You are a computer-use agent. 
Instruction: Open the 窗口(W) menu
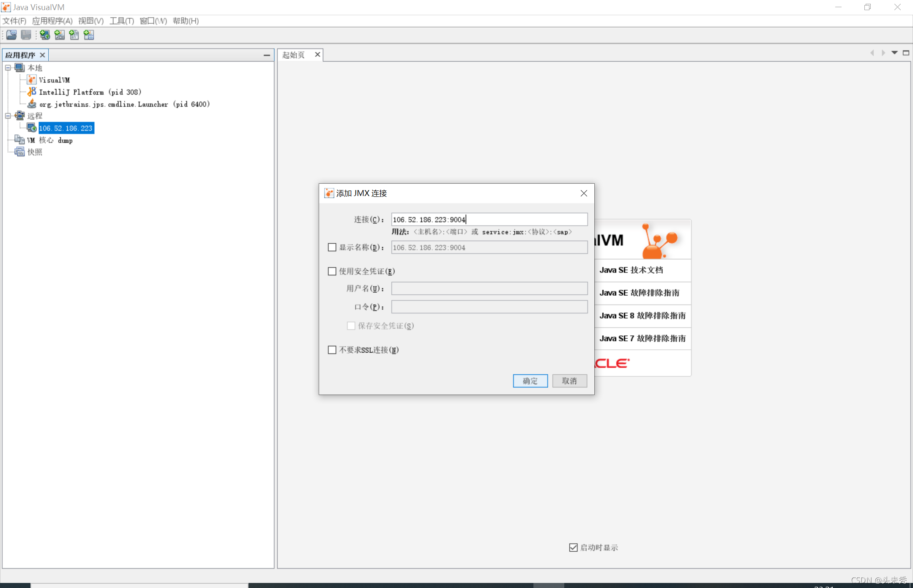pyautogui.click(x=153, y=21)
